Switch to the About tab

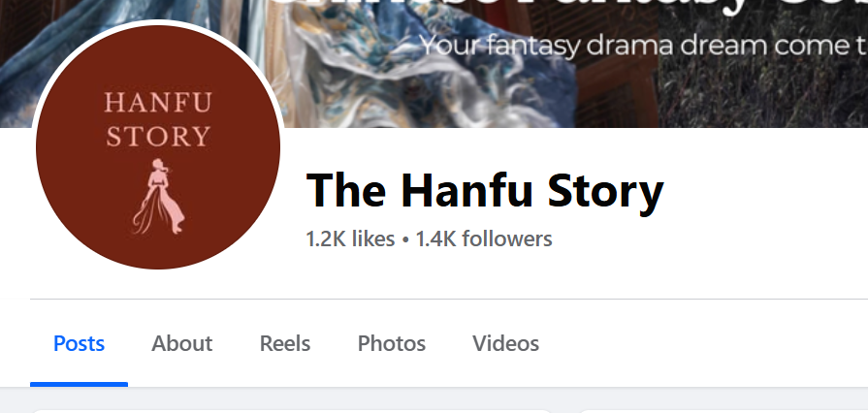pyautogui.click(x=181, y=343)
